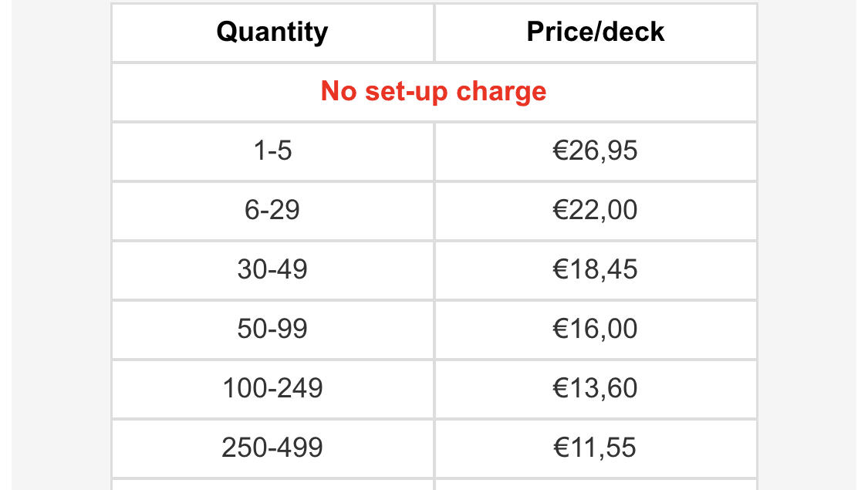Click the 50-99 quantity cell
Screen dimensions: 868x490
pos(272,329)
